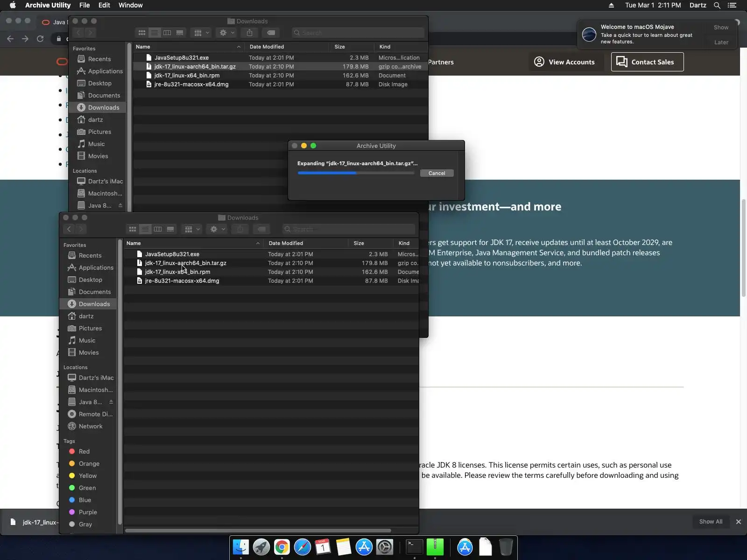
Task: Open Safari from the Dock
Action: [303, 547]
